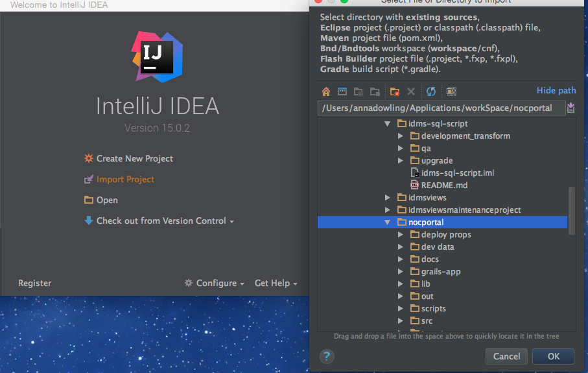Click the Desktop directory toolbar icon
The width and height of the screenshot is (588, 373).
coord(342,91)
